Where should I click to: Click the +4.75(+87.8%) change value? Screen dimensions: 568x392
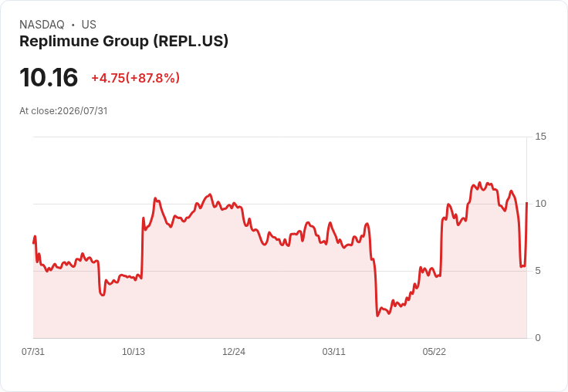(136, 78)
